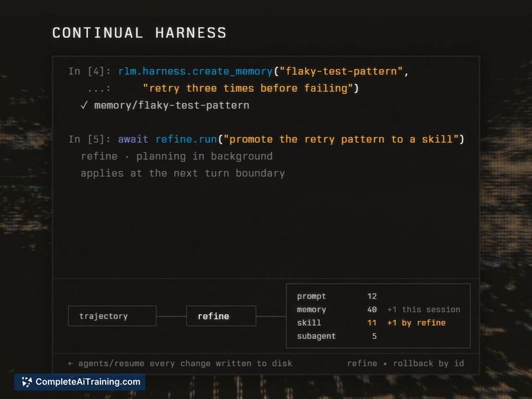The width and height of the screenshot is (532, 399).
Task: Click 'refine · planning in background' line
Action: pos(177,156)
